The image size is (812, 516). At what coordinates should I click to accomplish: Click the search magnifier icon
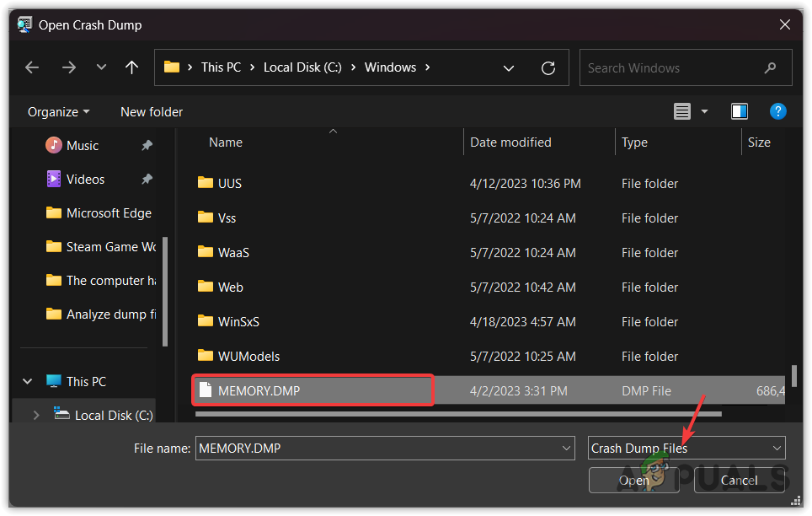point(770,67)
